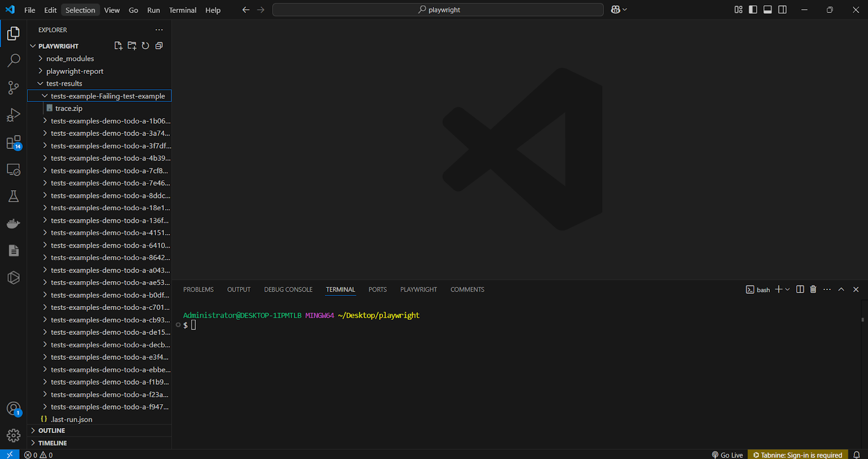Open terminal panel more actions ellipsis
The height and width of the screenshot is (459, 868).
[827, 289]
